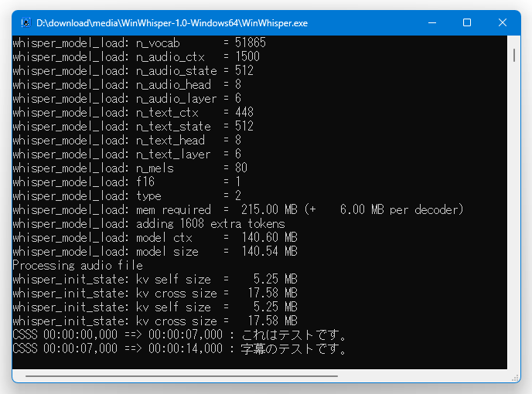This screenshot has height=394, width=532.
Task: Click the type = 2 line
Action: [x=127, y=196]
